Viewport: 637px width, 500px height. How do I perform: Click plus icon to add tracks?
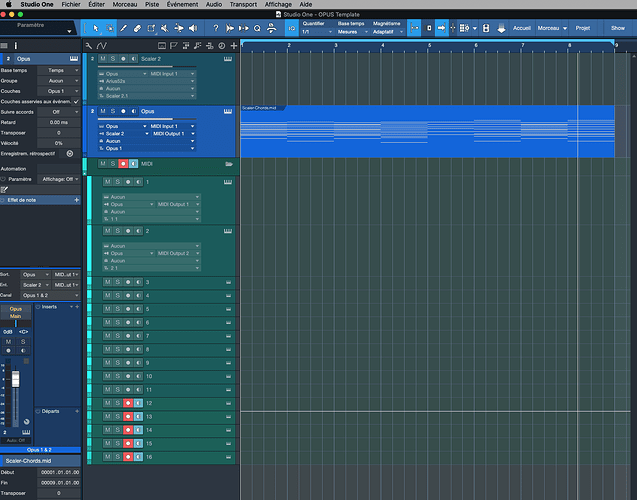pos(234,46)
